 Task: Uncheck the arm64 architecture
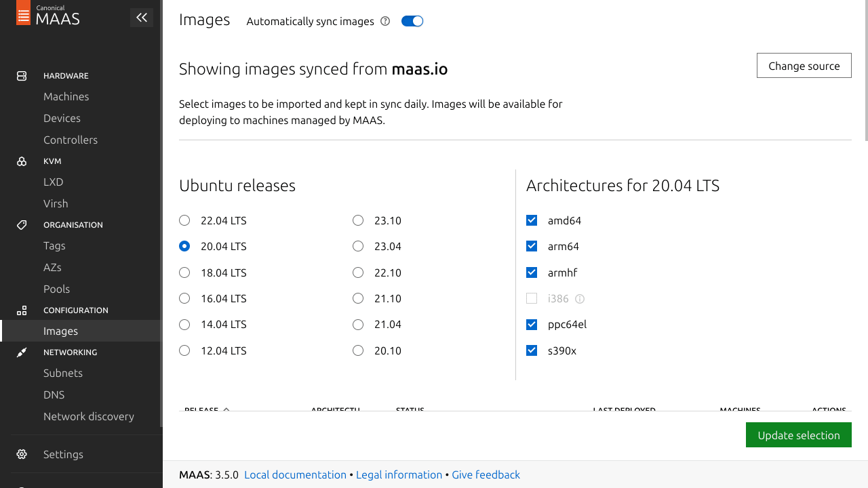pyautogui.click(x=532, y=246)
